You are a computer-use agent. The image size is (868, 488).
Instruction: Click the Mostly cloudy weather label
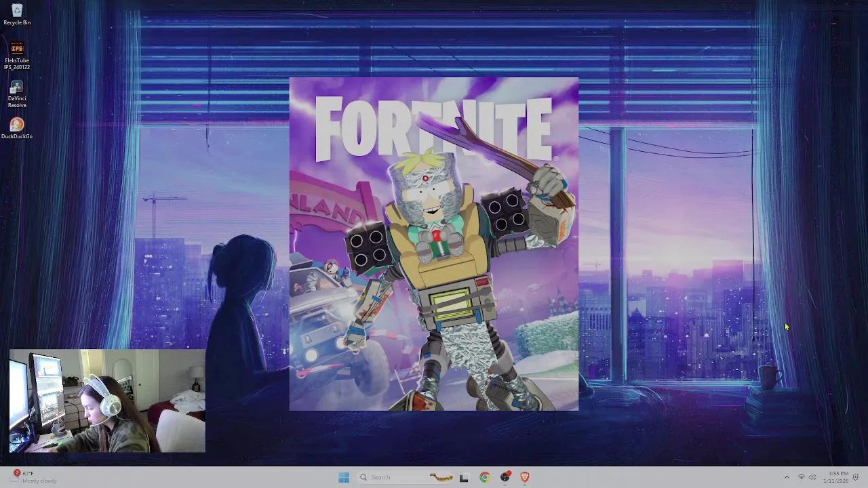(x=40, y=481)
